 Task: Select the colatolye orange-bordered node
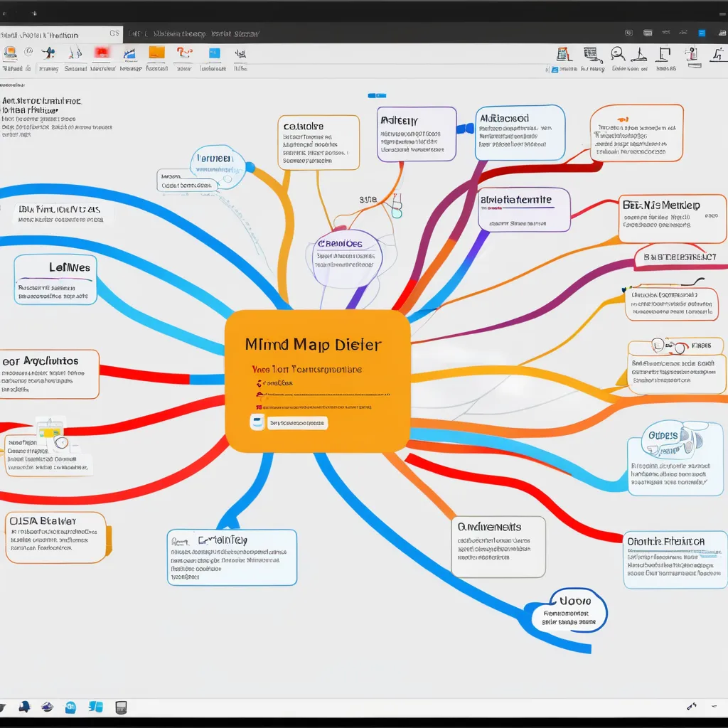point(318,142)
